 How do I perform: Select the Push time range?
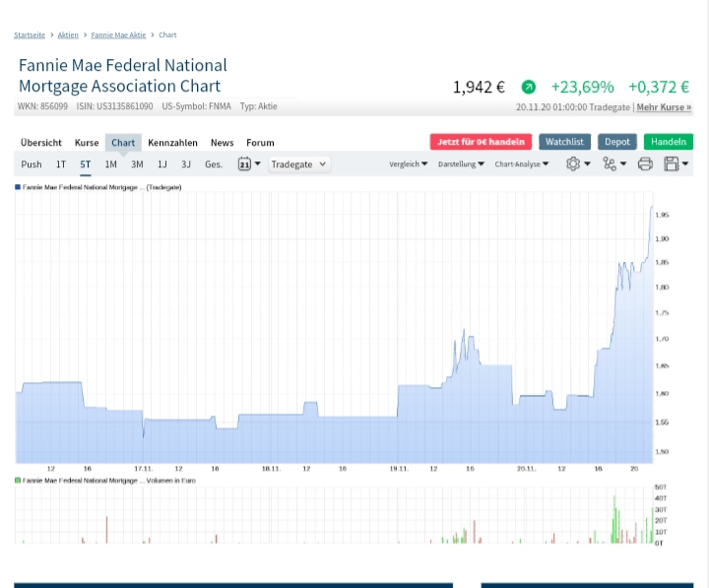pyautogui.click(x=32, y=164)
